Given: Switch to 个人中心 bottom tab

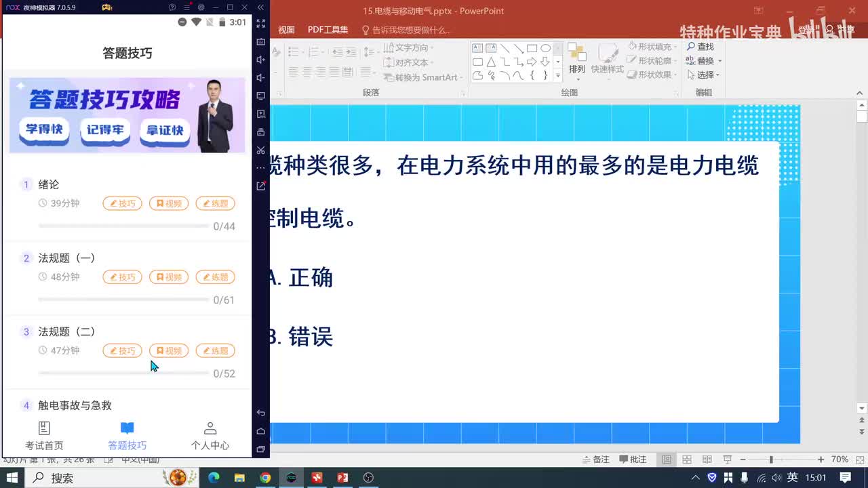Looking at the screenshot, I should tap(210, 436).
